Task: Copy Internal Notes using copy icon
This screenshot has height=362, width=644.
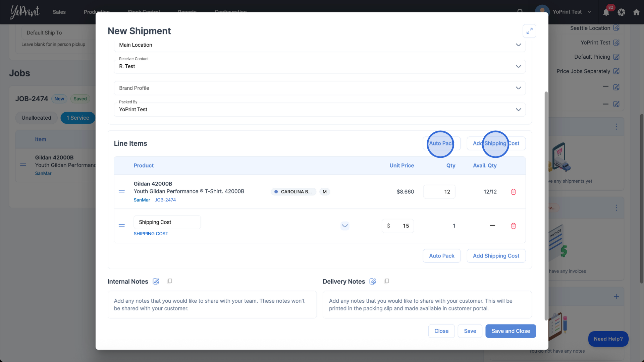Action: [x=169, y=282]
